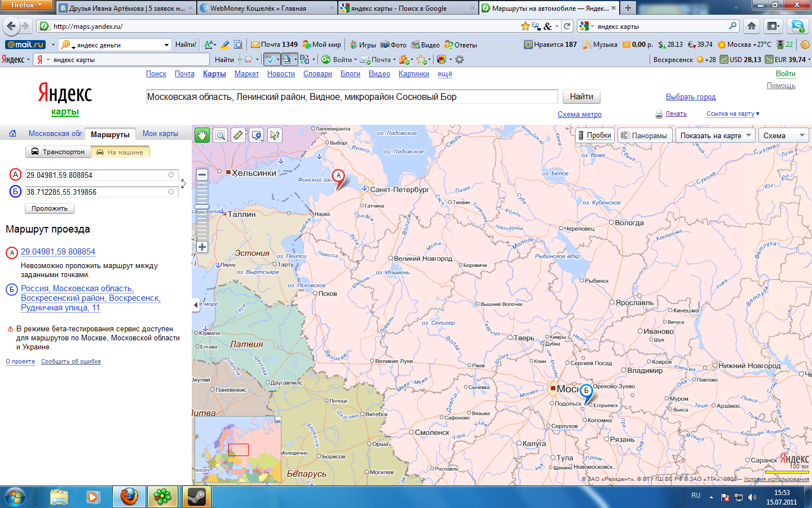Click the text highlighter icon in Mail.ru toolbar

coord(225,45)
